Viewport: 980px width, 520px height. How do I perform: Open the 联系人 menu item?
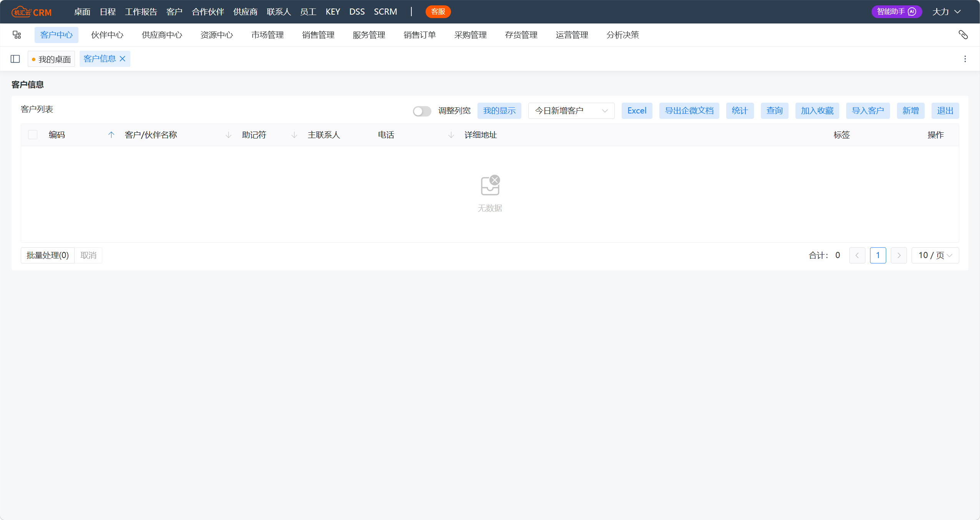(279, 12)
